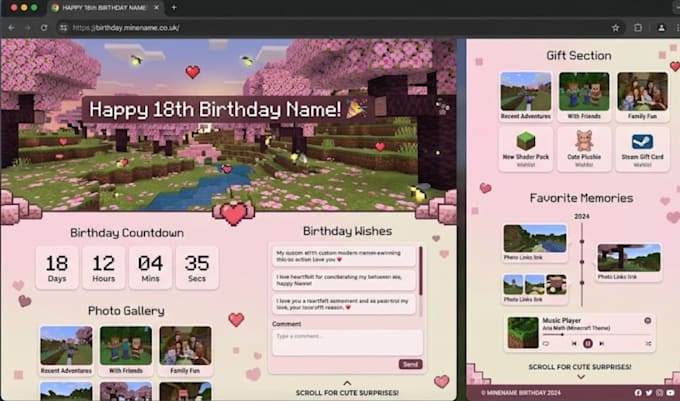Select the Cute Plushie wishlist item
Image resolution: width=680 pixels, height=401 pixels.
(584, 149)
